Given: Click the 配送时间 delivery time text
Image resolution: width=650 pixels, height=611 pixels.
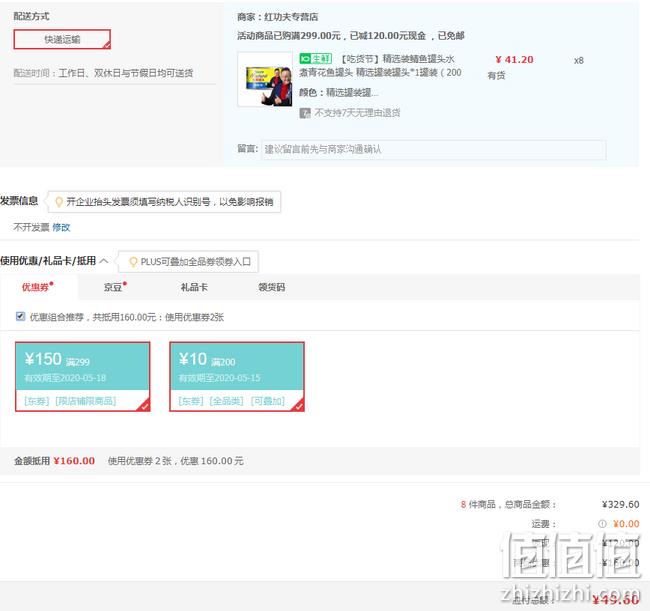Looking at the screenshot, I should coord(103,73).
